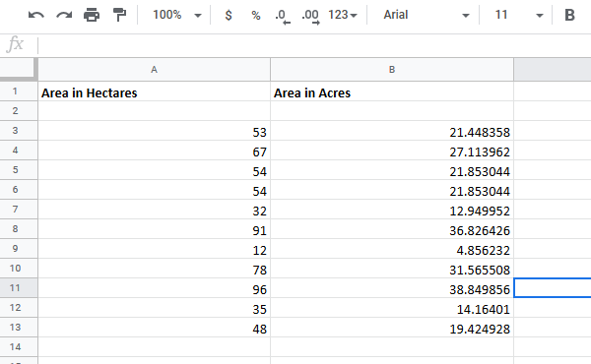Open the 100% zoom dropdown
The height and width of the screenshot is (364, 591).
click(x=176, y=15)
